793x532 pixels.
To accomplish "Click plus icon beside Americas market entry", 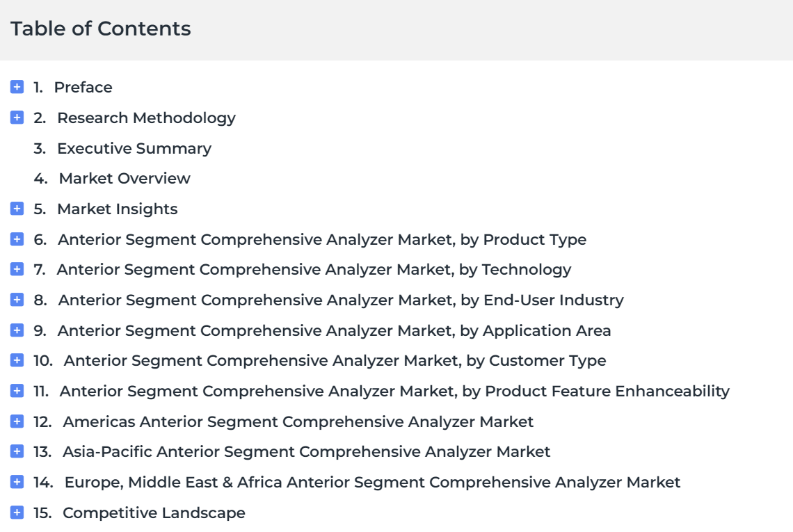I will point(17,421).
